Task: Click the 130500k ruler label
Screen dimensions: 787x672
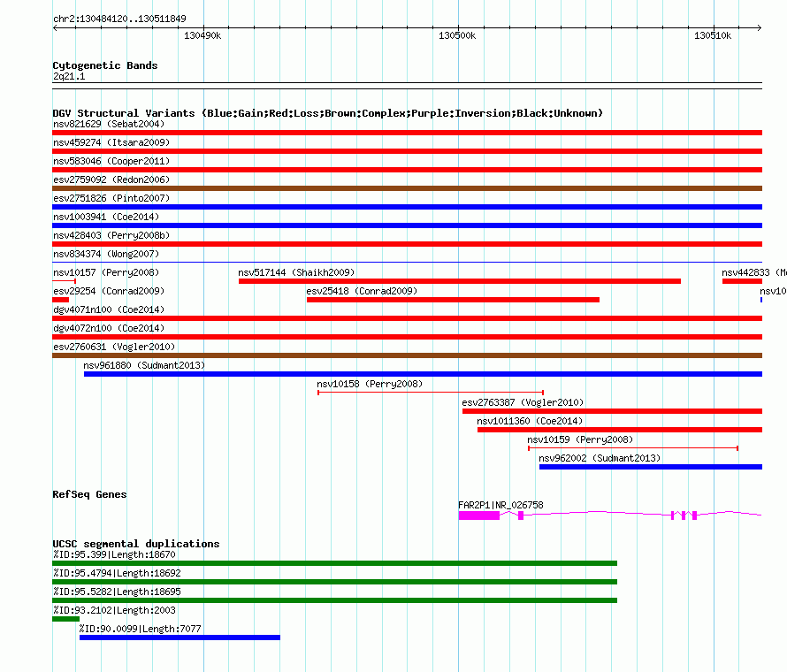Action: point(457,35)
